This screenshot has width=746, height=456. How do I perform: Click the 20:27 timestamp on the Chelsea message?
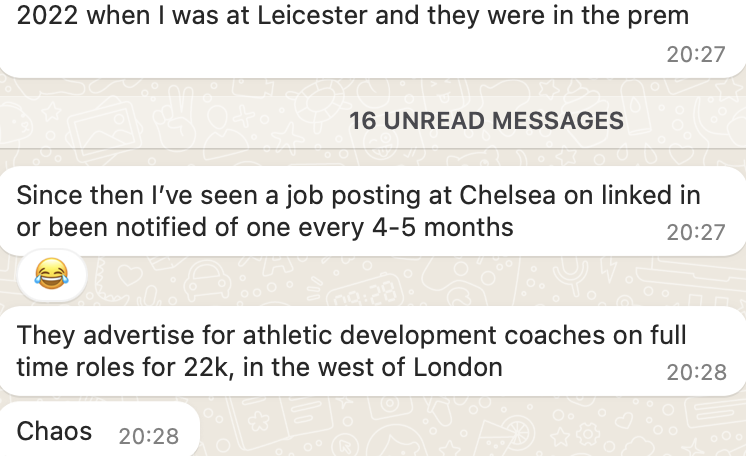pyautogui.click(x=696, y=232)
